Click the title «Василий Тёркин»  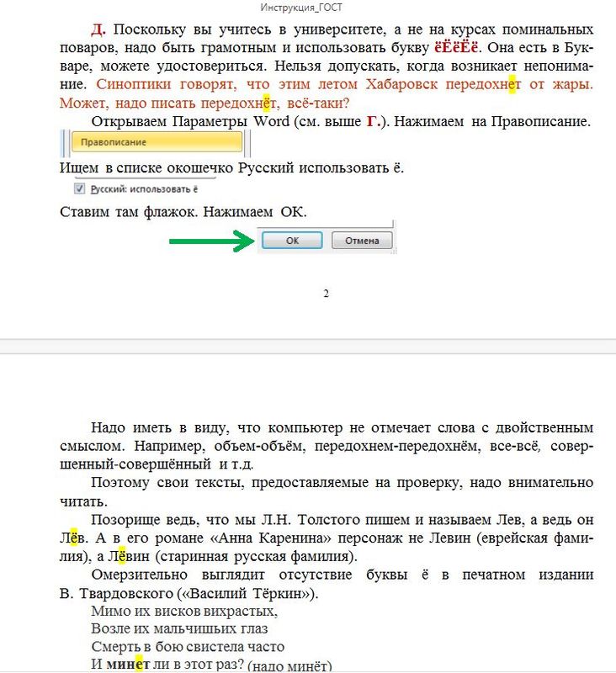click(x=251, y=593)
